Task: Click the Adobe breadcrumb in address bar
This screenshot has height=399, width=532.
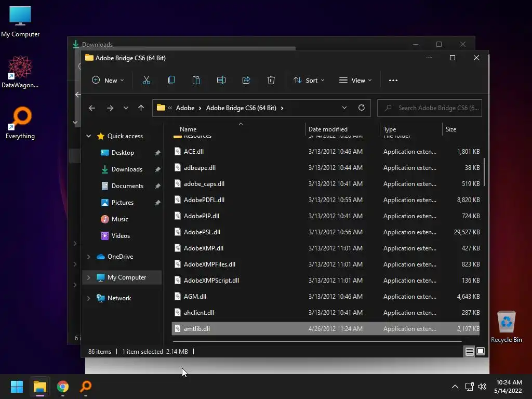Action: pyautogui.click(x=185, y=108)
